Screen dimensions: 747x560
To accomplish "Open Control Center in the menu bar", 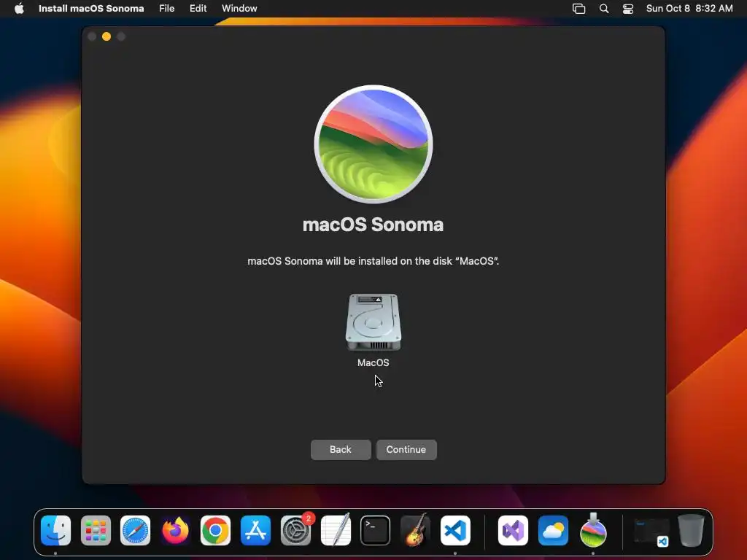I will 628,9.
